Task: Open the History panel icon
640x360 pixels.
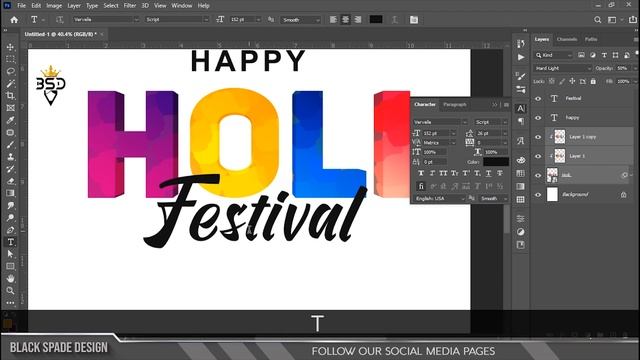Action: (521, 44)
